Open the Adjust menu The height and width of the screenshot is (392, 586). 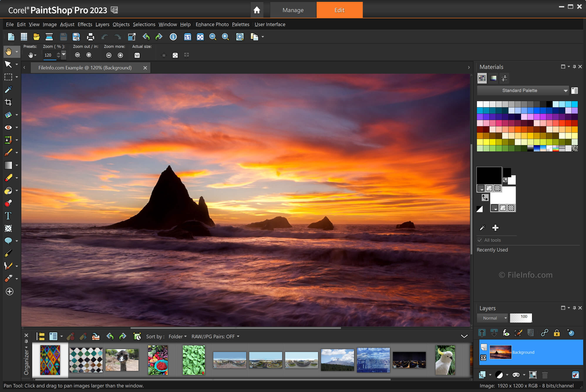(x=67, y=24)
